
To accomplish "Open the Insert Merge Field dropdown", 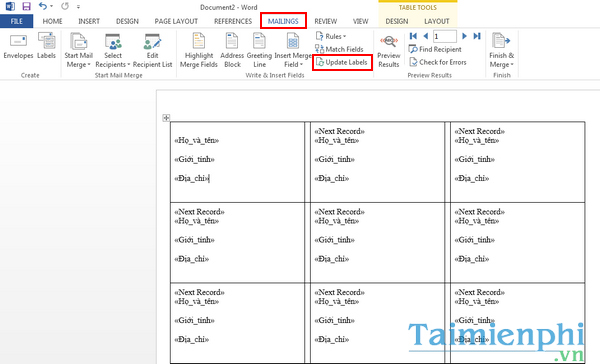I will (293, 51).
